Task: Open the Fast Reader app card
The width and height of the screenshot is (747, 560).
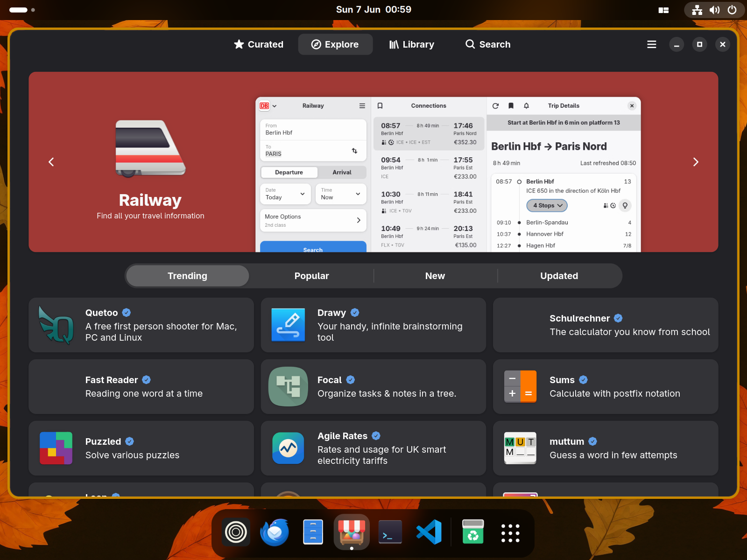Action: tap(141, 386)
